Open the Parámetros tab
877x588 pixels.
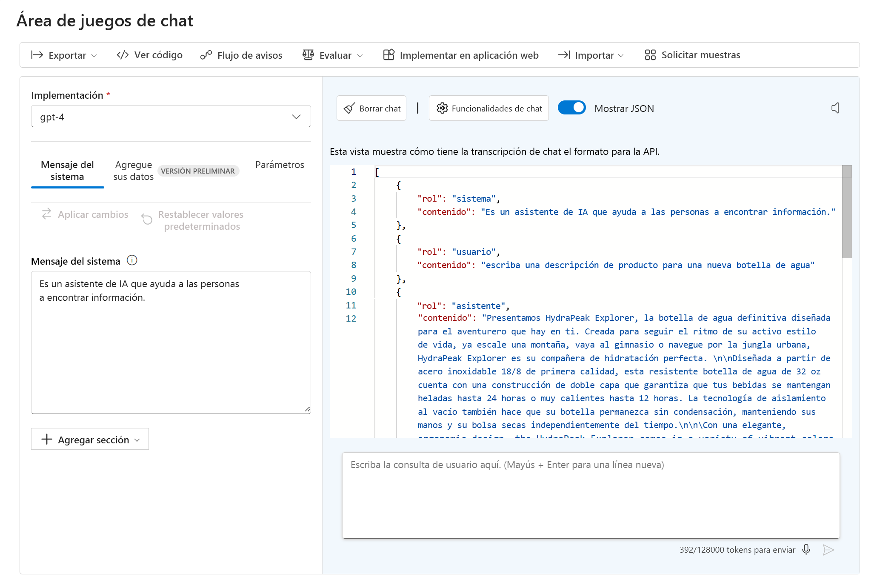(280, 165)
